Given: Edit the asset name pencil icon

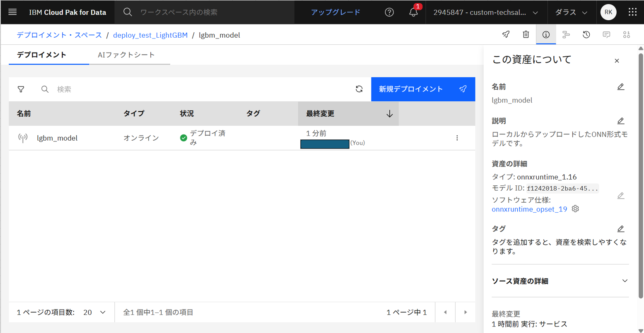Looking at the screenshot, I should tap(620, 86).
